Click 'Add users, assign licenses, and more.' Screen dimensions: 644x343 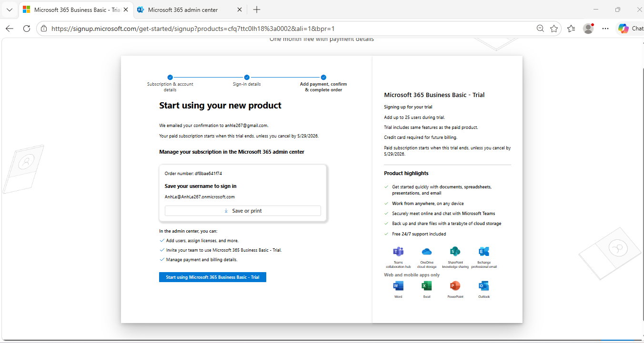(202, 241)
